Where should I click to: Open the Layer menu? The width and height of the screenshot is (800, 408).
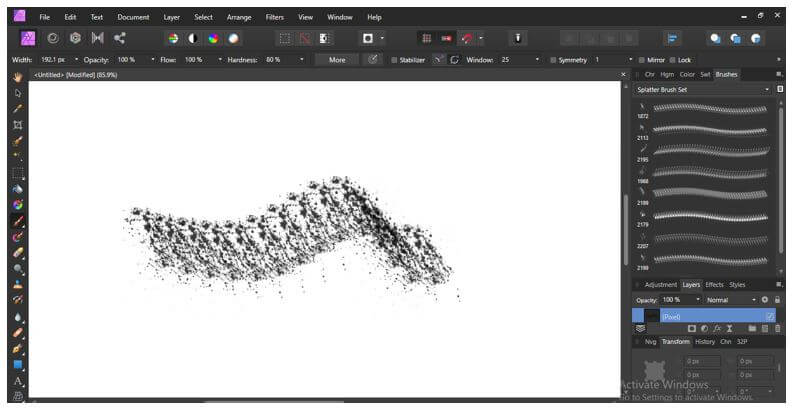[171, 17]
